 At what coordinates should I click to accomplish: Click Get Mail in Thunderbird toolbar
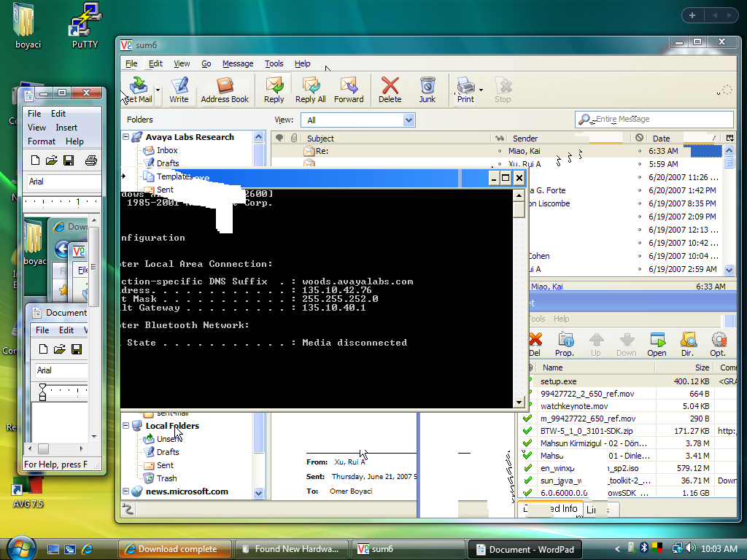138,90
